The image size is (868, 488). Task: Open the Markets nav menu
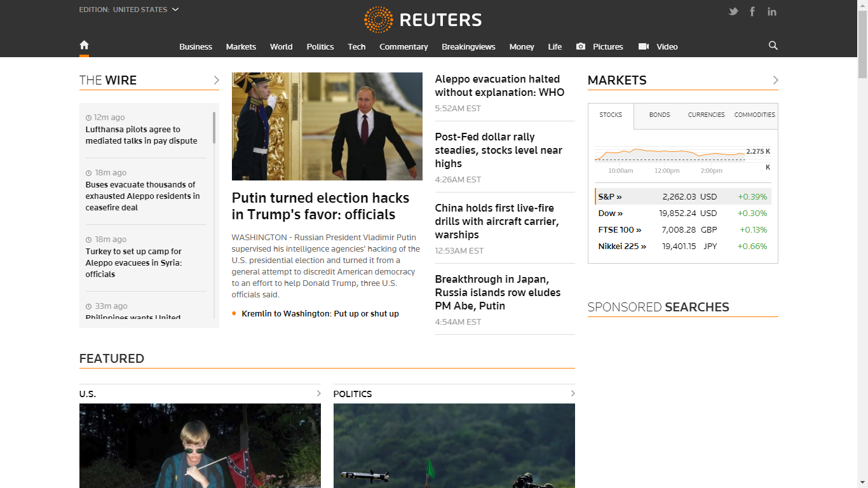[241, 46]
